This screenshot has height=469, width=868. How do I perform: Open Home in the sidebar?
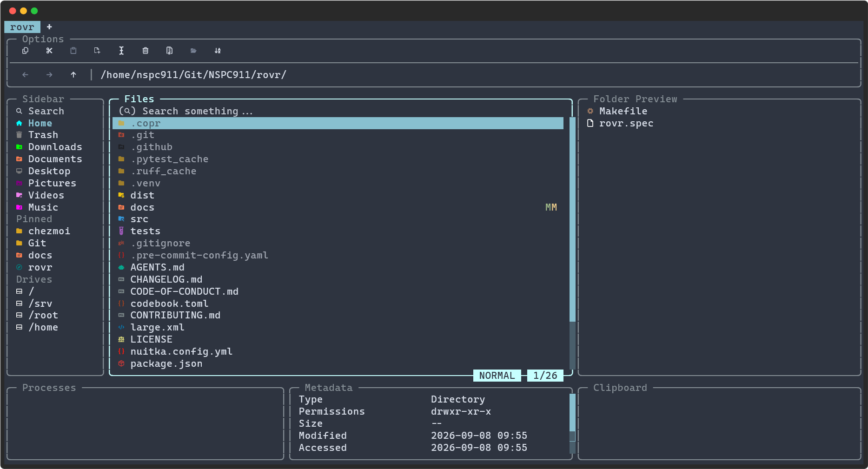56,123
